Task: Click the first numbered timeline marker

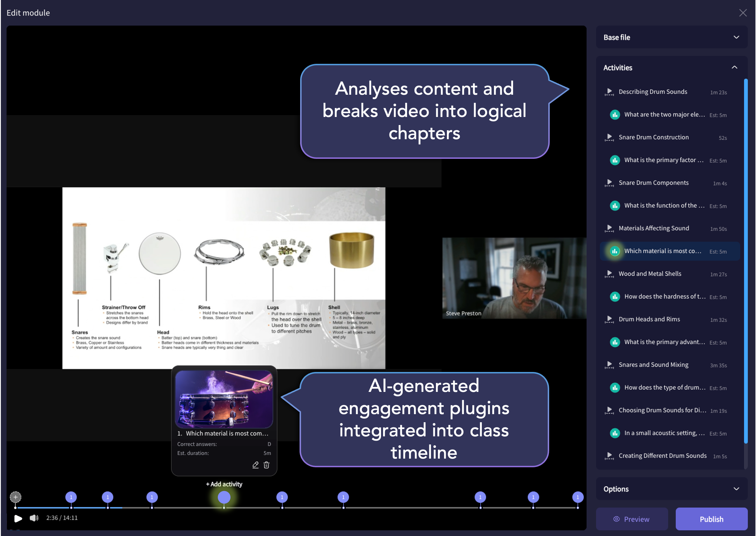Action: [x=71, y=497]
